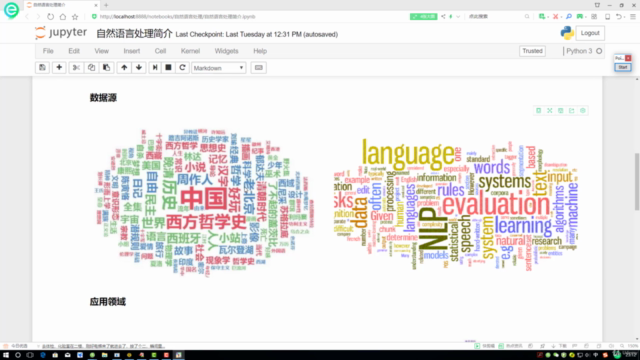Image resolution: width=640 pixels, height=360 pixels.
Task: Go back with browser back arrow
Action: click(27, 17)
